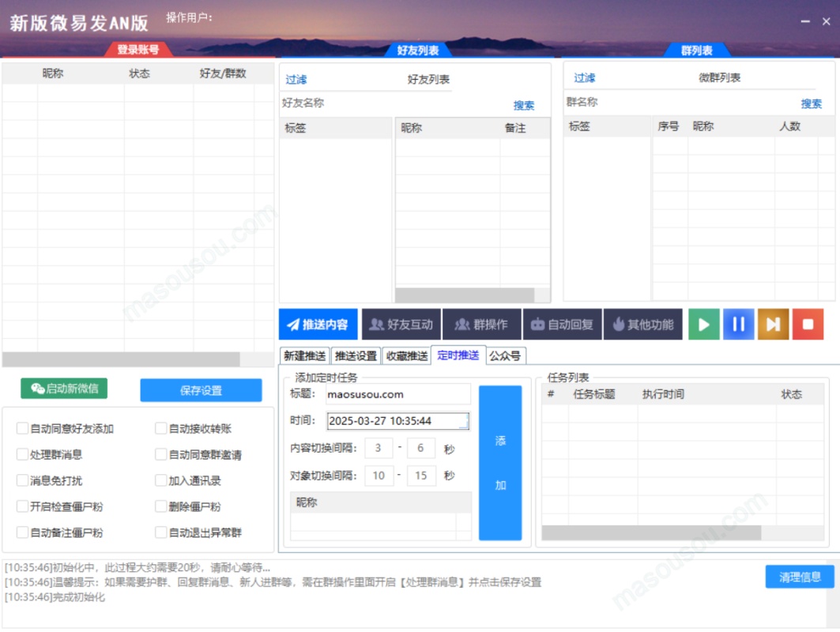Pause with the blue pause button

pyautogui.click(x=738, y=324)
